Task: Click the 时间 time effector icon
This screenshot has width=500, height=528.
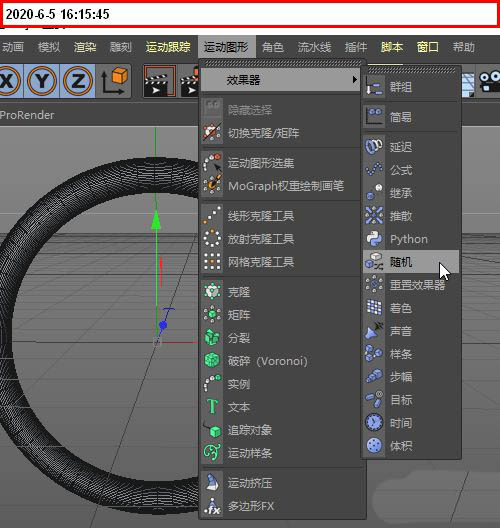Action: click(x=374, y=423)
